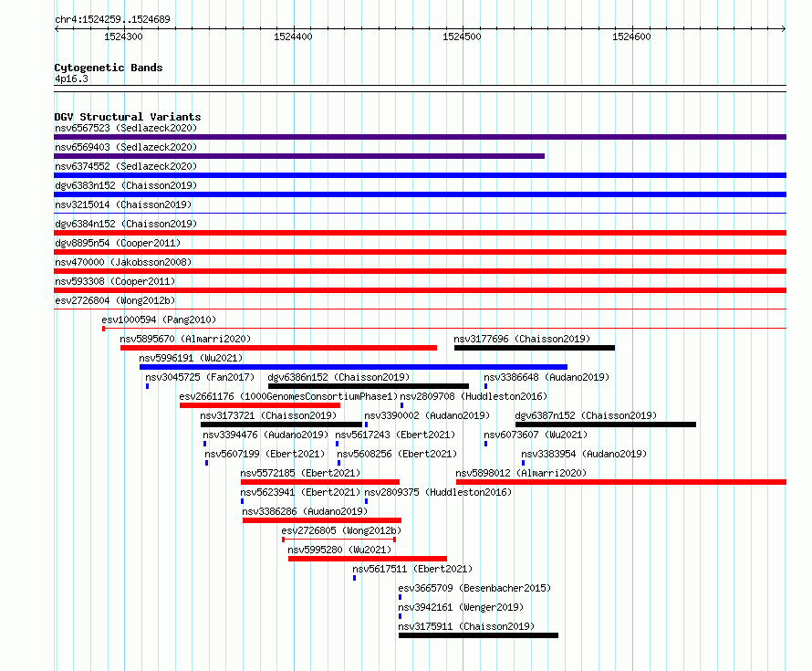Click the nsv3383954 (Audano2019) label
Image resolution: width=812 pixels, height=671 pixels.
pos(584,454)
